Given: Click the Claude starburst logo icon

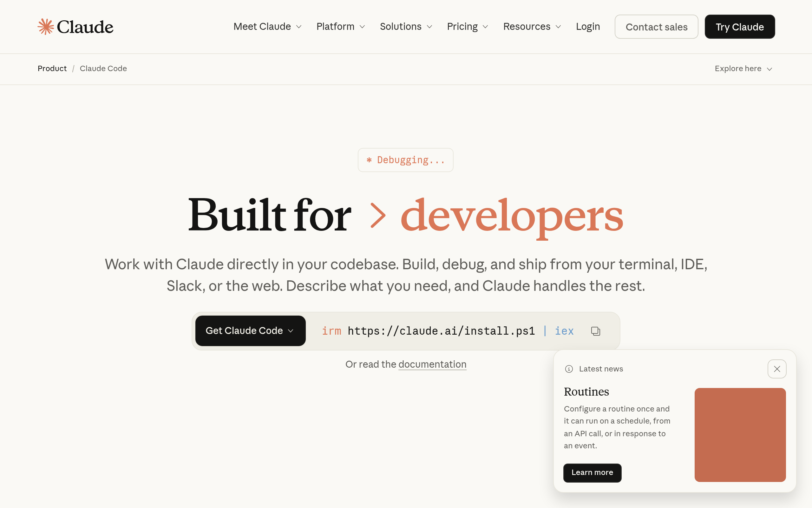Looking at the screenshot, I should tap(46, 27).
